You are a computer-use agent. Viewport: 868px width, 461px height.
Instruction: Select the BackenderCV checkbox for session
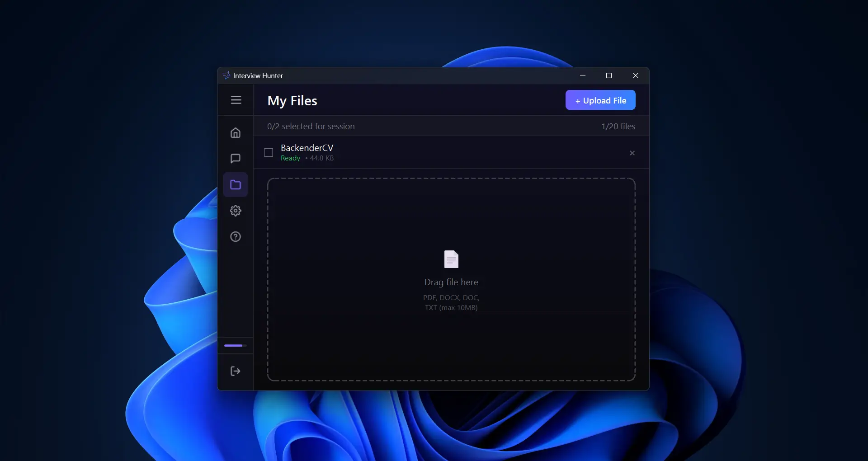pos(268,153)
